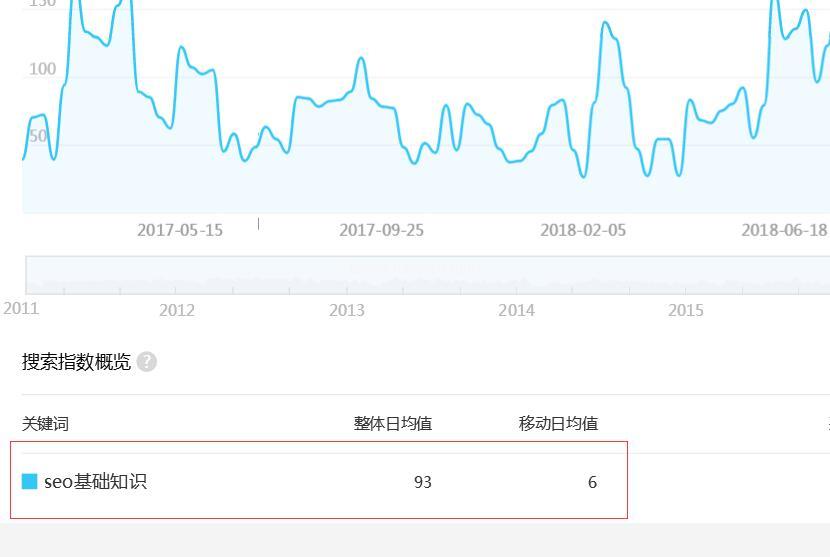830x557 pixels.
Task: Click the 100 label on the chart y-axis
Action: tap(42, 69)
